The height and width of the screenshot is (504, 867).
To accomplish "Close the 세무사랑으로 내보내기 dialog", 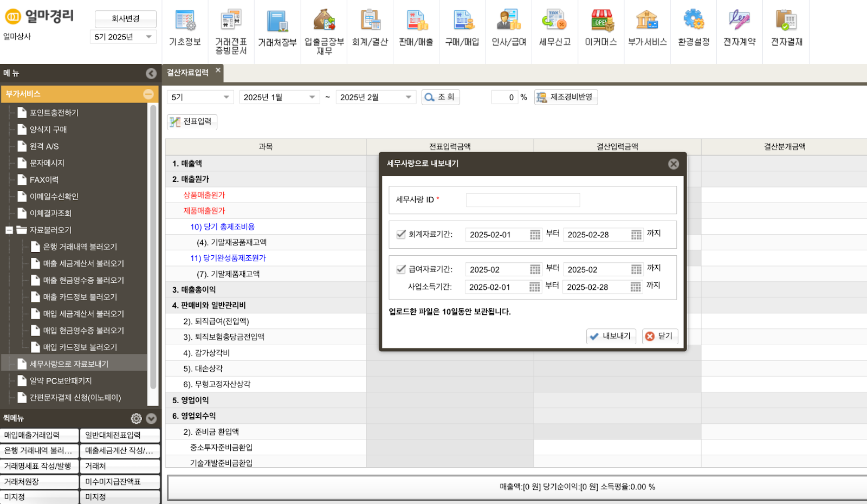I will coord(674,164).
